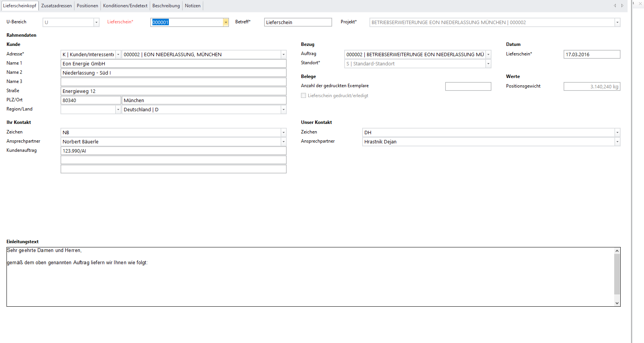Switch to the Positionen tab

tap(87, 6)
